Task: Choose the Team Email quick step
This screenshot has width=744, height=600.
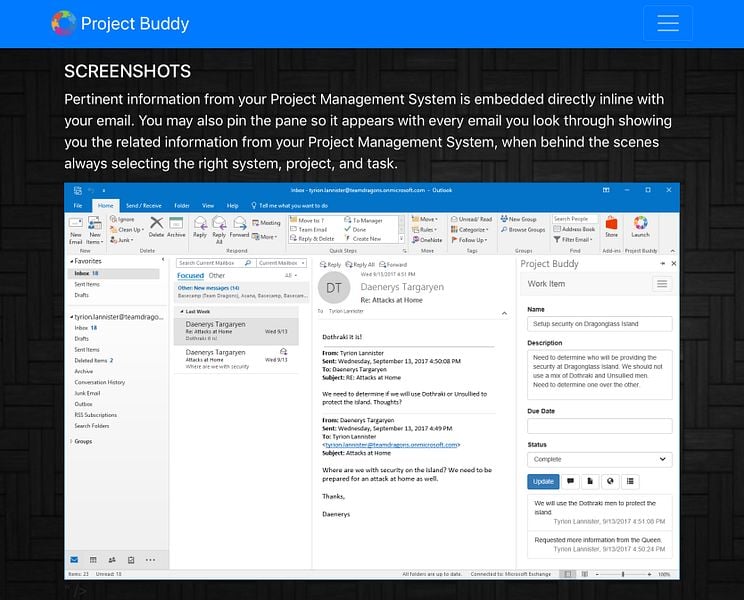Action: coord(308,230)
